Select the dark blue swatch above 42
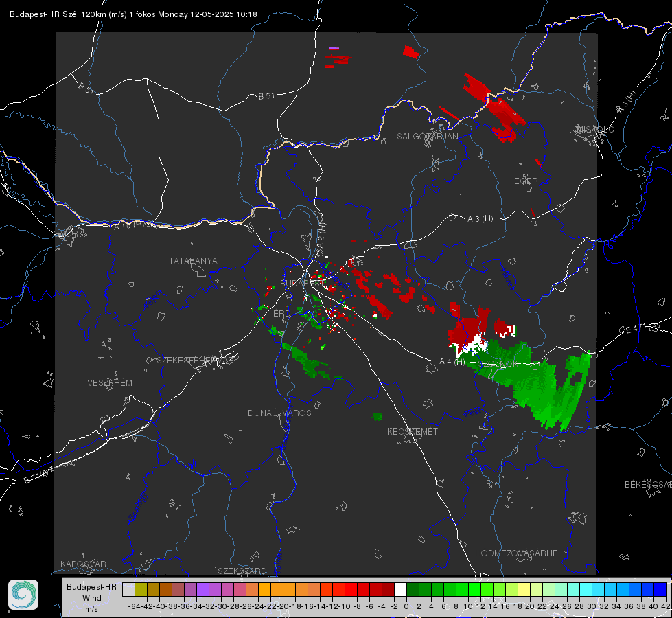Image resolution: width=672 pixels, height=618 pixels. pos(660,589)
